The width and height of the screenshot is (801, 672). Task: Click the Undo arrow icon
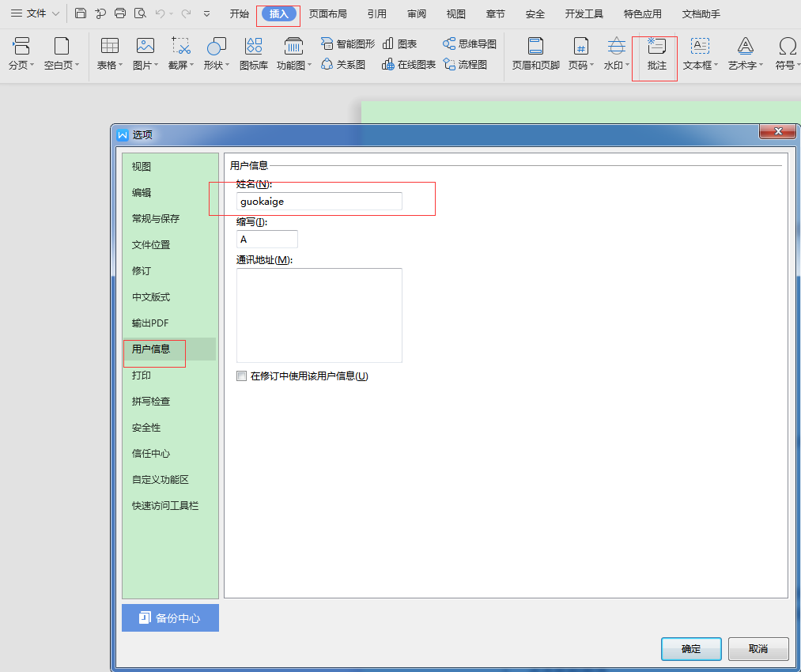coord(160,13)
